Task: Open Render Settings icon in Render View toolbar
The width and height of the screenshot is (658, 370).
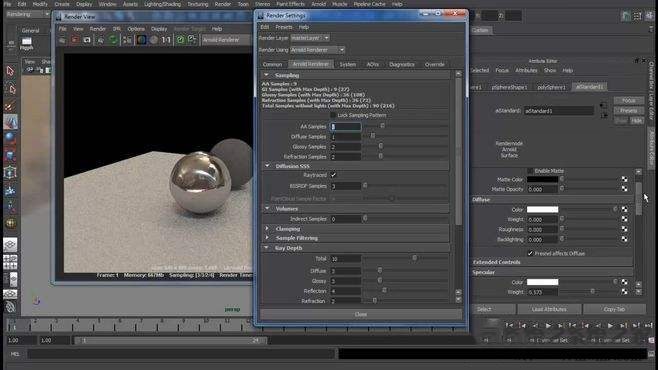Action: (127, 40)
